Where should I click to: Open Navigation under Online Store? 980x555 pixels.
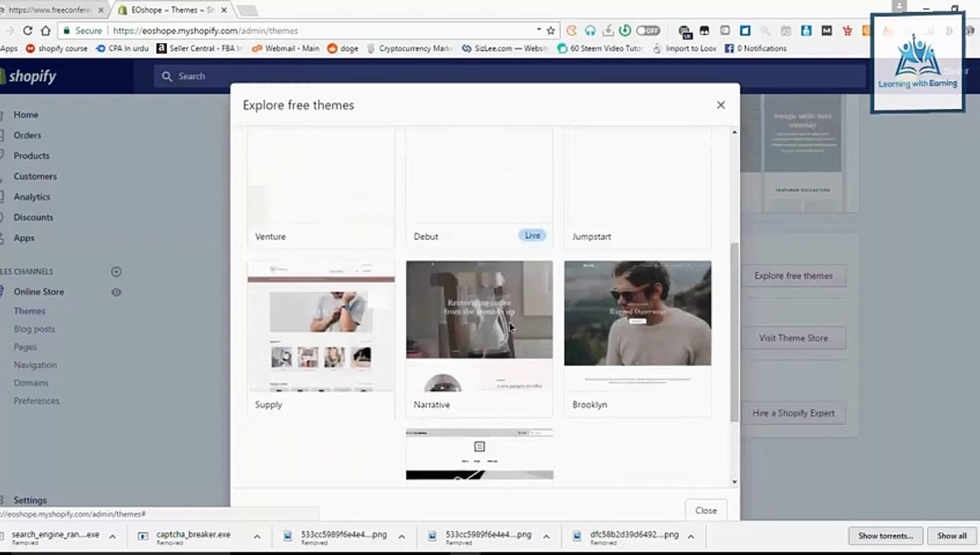[x=35, y=365]
